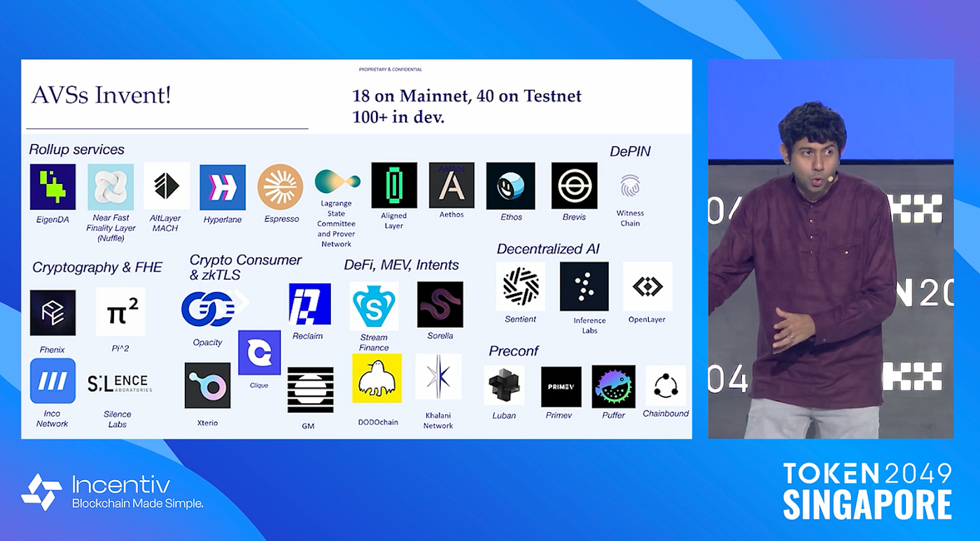The width and height of the screenshot is (980, 541).
Task: Click the '100+ in dev.' text
Action: [x=398, y=117]
